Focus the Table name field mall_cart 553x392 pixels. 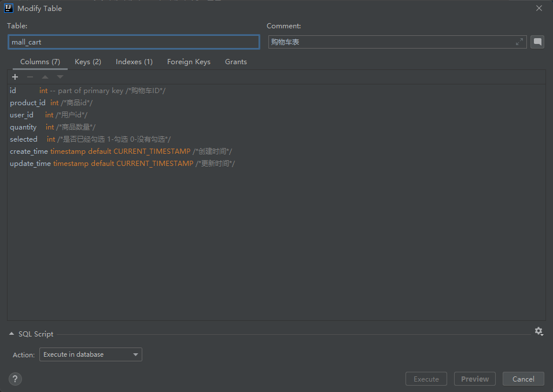134,42
